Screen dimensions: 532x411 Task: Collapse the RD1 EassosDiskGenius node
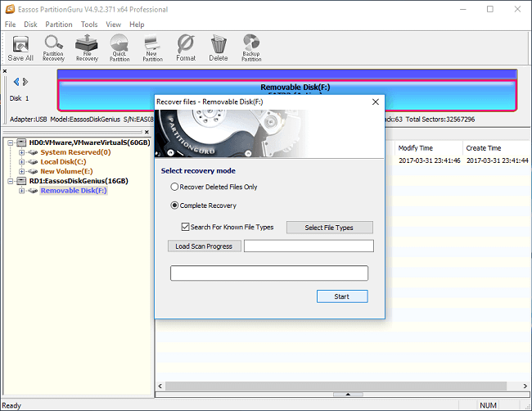tap(11, 181)
